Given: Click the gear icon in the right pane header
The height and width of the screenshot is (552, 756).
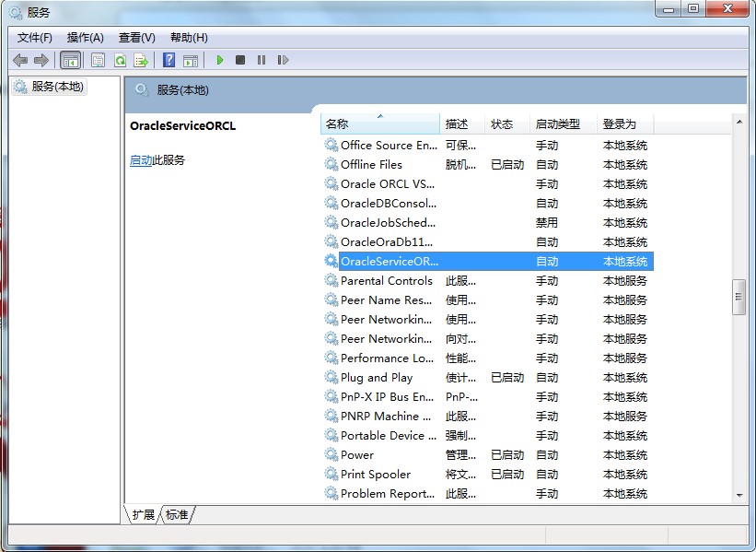Looking at the screenshot, I should (142, 89).
